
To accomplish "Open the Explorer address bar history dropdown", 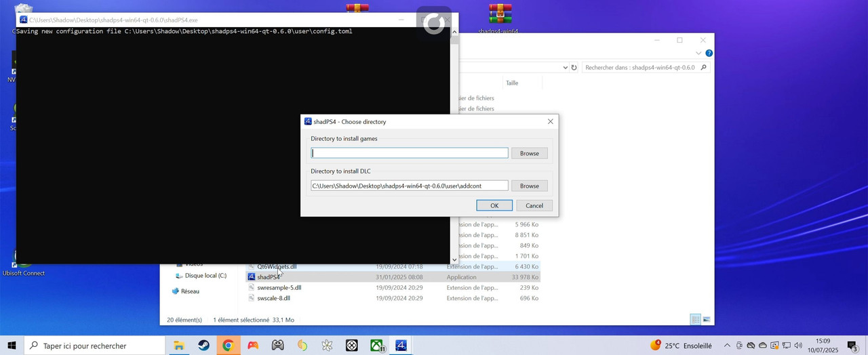I will 565,68.
